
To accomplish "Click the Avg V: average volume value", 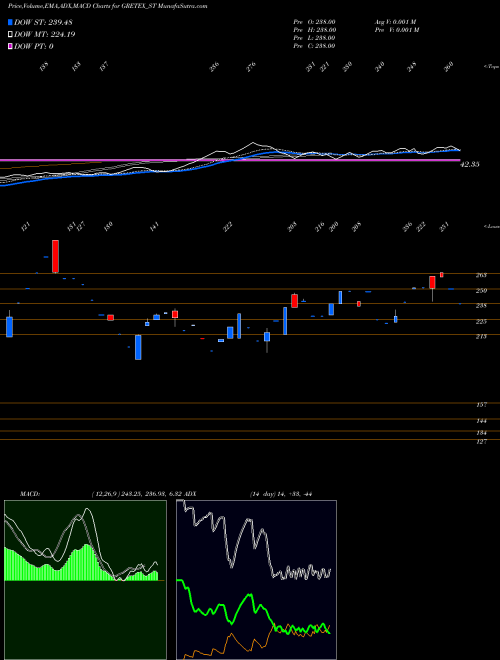I will 395,22.
